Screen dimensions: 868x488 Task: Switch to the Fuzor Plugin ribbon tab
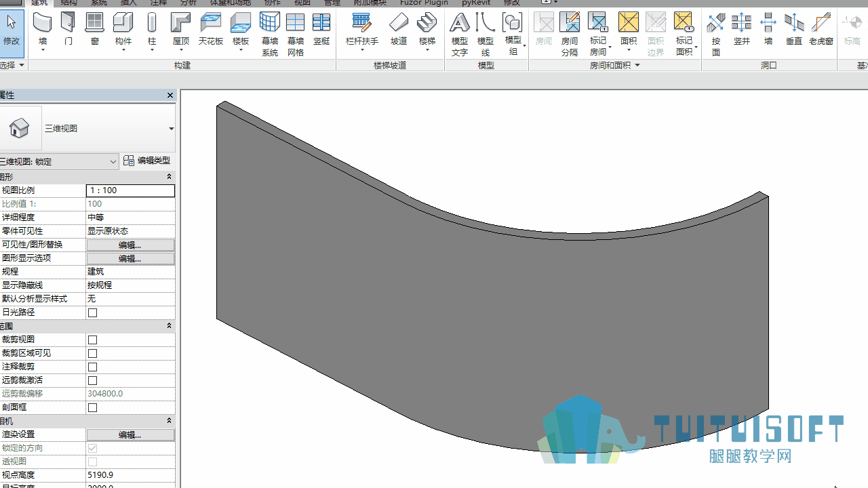coord(424,3)
